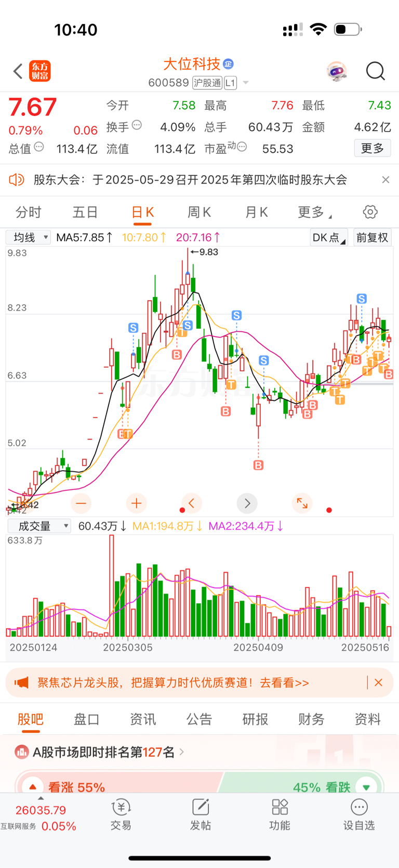Open 功能 in the bottom bar
399x868 pixels.
coord(280,815)
